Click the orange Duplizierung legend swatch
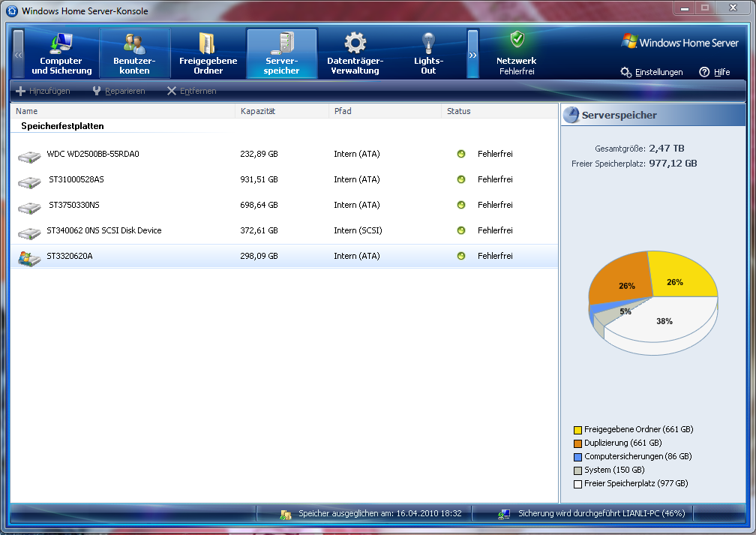Screen dimensions: 756x535 tap(577, 443)
